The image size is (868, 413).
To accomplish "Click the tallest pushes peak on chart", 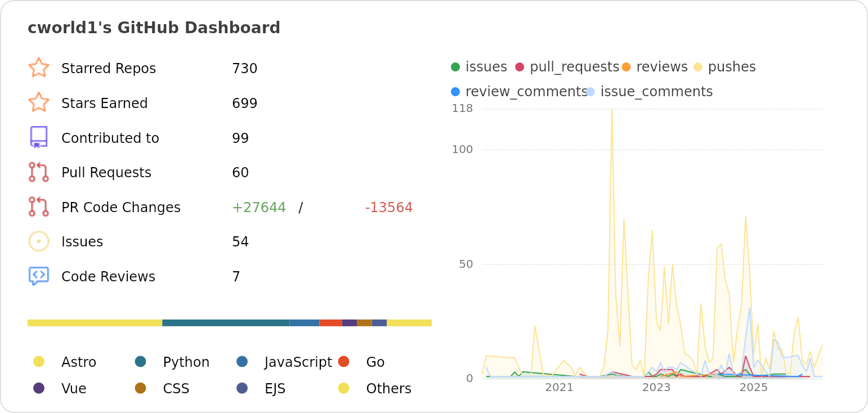I will pyautogui.click(x=612, y=110).
